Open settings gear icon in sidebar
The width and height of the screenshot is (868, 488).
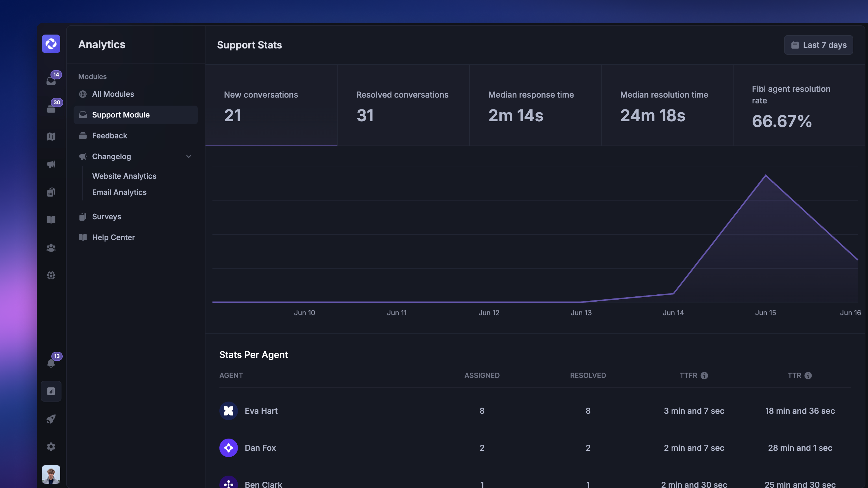pyautogui.click(x=51, y=447)
